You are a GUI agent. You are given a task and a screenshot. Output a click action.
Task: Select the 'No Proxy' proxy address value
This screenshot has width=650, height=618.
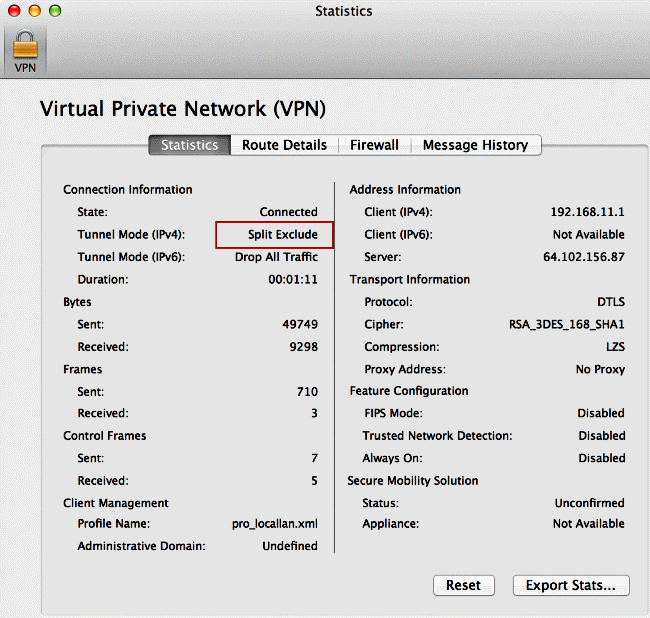pyautogui.click(x=600, y=369)
